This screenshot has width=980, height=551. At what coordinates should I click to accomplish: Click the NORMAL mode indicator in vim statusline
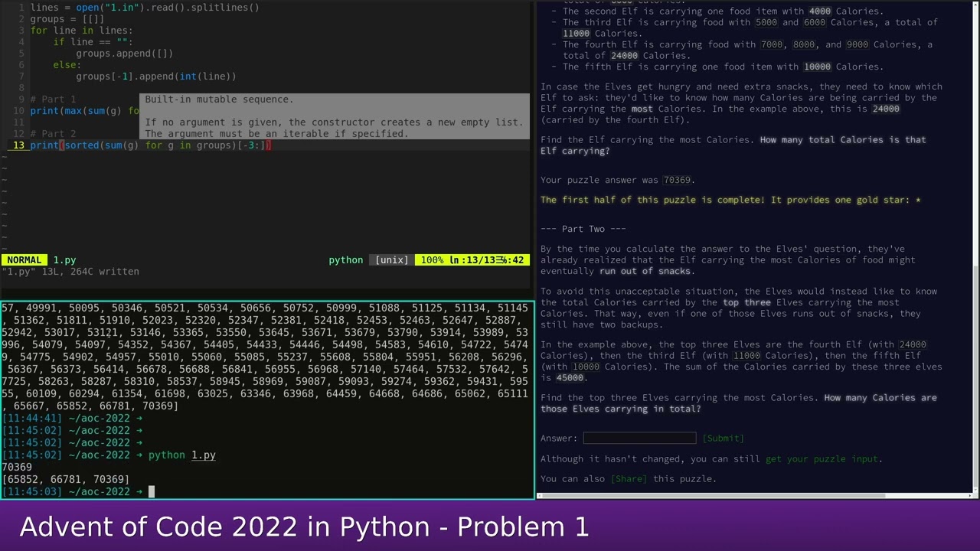[24, 260]
